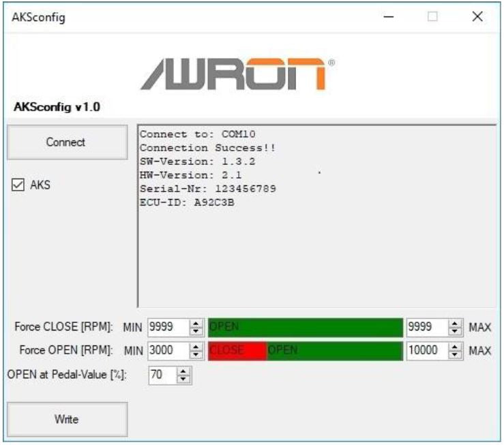Decrease Force CLOSE MAX RPM with down arrow
Image resolution: width=504 pixels, height=445 pixels.
pyautogui.click(x=454, y=331)
